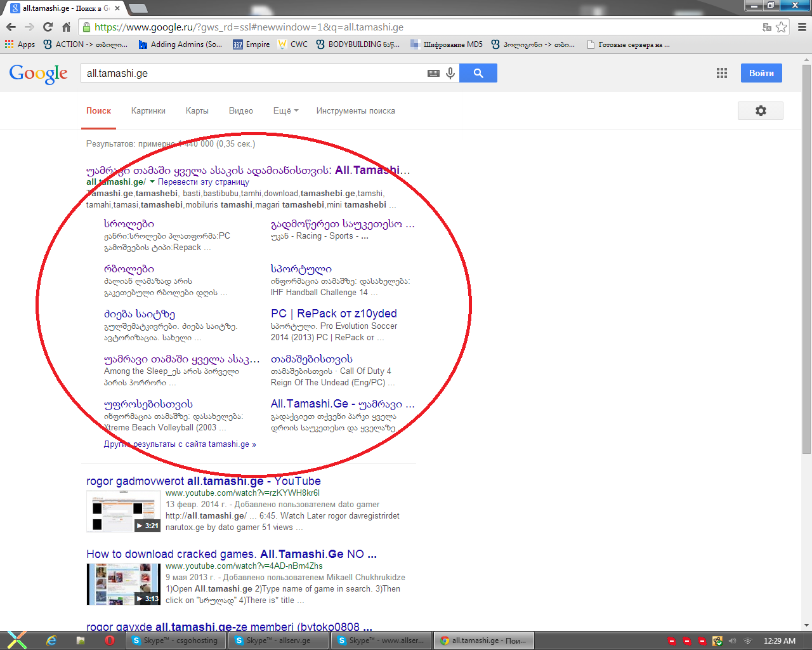This screenshot has width=812, height=650.
Task: Open the Windows Start menu
Action: pos(17,640)
